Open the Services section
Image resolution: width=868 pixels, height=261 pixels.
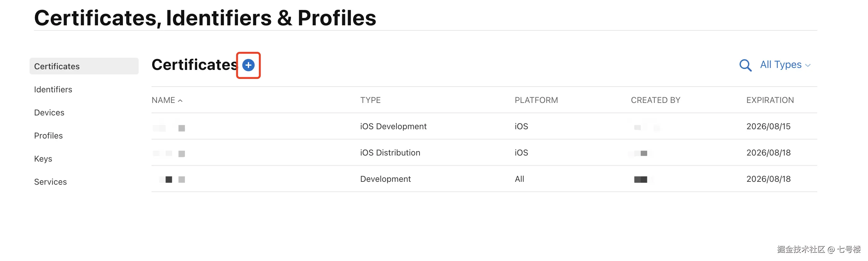coord(50,182)
